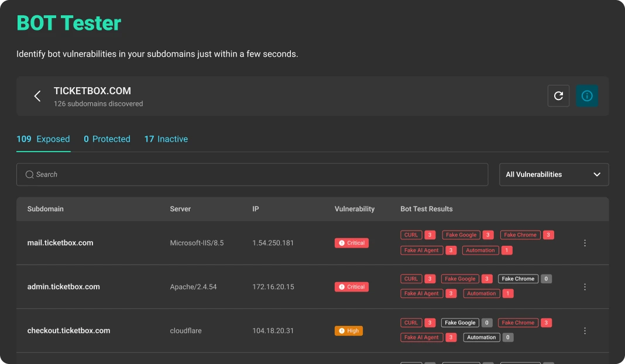Click the Vulnerability column header
The height and width of the screenshot is (364, 625).
click(x=355, y=209)
